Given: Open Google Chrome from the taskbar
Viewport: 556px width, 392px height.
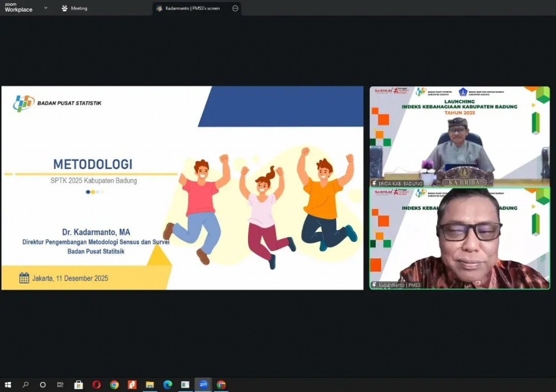Looking at the screenshot, I should pyautogui.click(x=114, y=384).
